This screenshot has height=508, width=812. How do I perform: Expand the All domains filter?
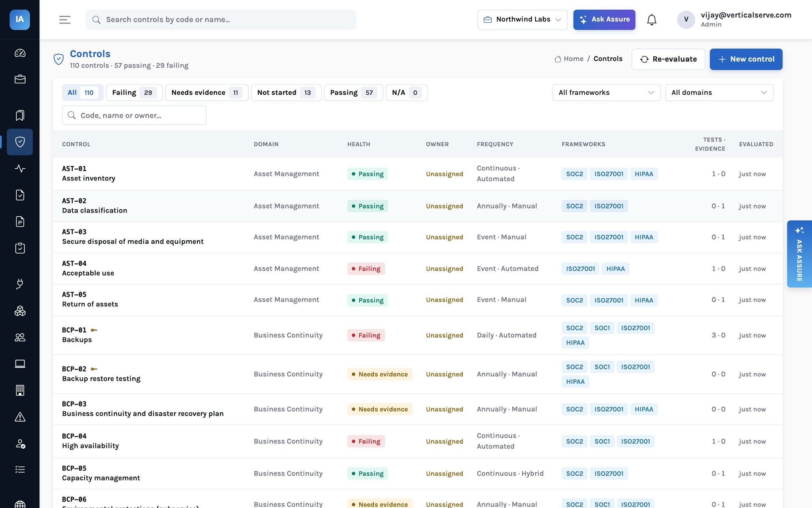coord(719,93)
